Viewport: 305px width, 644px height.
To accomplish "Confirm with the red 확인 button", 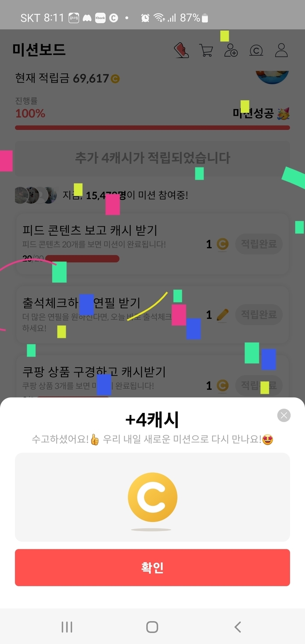I will pyautogui.click(x=152, y=568).
